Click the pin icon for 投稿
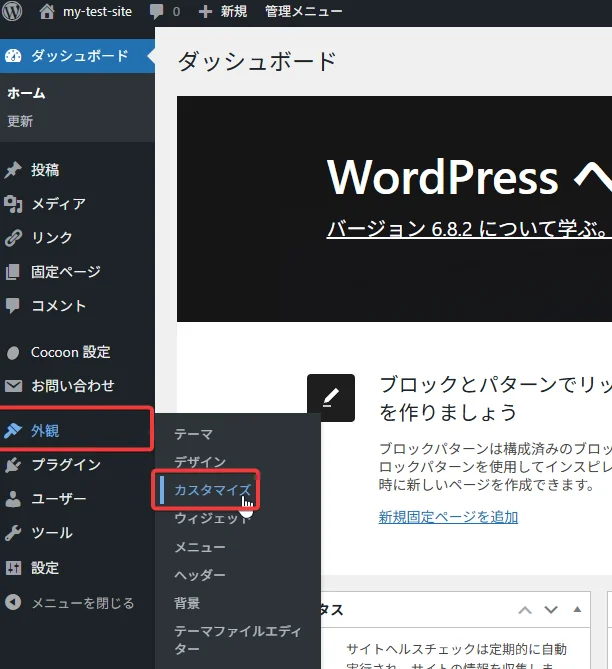Image resolution: width=612 pixels, height=669 pixels. coord(13,170)
